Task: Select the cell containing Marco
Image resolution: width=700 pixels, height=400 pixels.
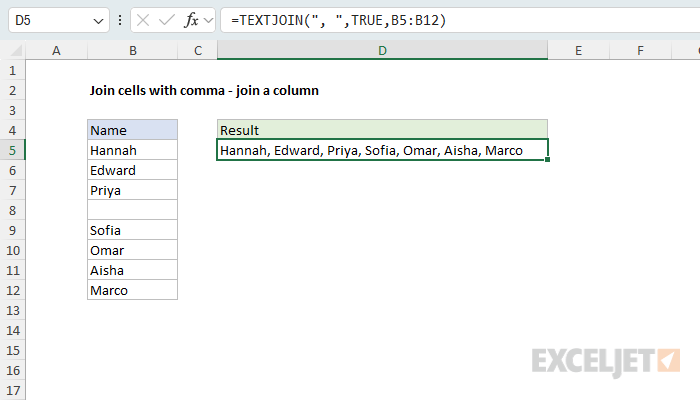Action: 133,291
